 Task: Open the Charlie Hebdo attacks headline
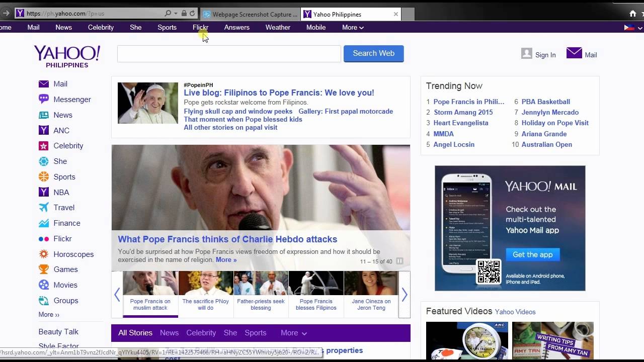pos(227,239)
